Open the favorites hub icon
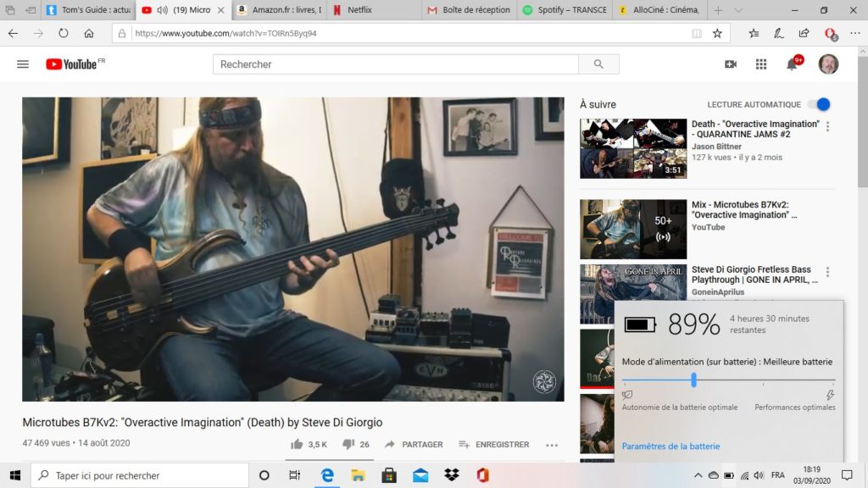The width and height of the screenshot is (868, 488). coord(754,33)
